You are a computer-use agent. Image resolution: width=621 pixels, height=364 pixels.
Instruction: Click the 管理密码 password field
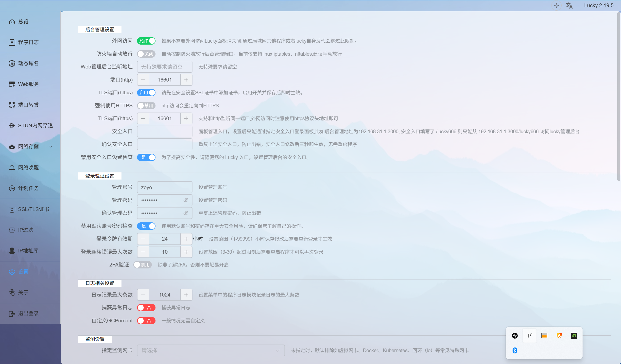coord(165,200)
